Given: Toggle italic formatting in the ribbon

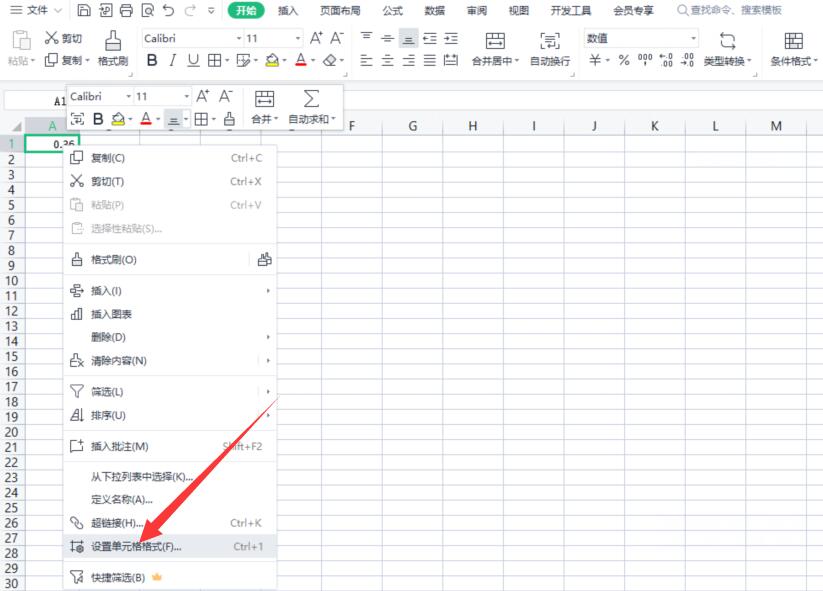Looking at the screenshot, I should point(173,60).
